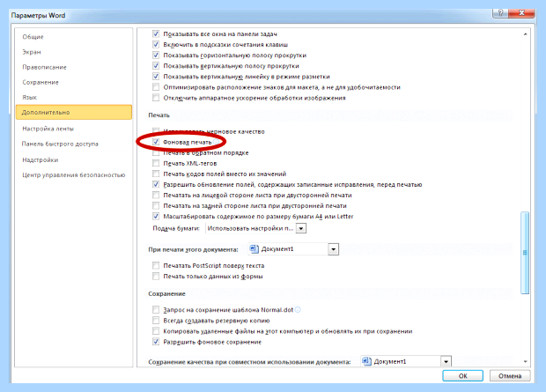Click info icon beside Normal.dot option
The height and width of the screenshot is (392, 546).
[298, 310]
